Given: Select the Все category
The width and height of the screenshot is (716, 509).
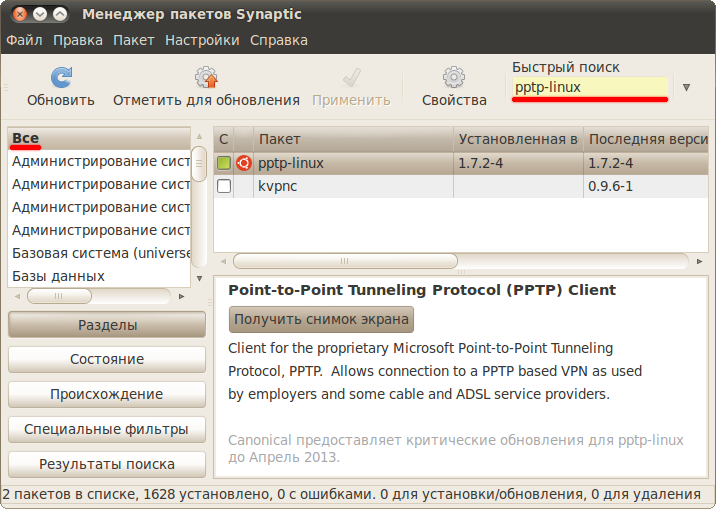Looking at the screenshot, I should coord(99,138).
